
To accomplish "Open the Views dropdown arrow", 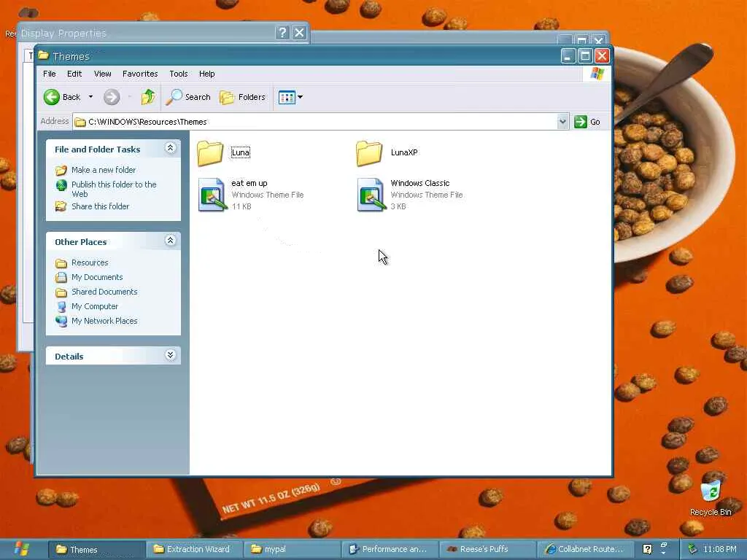I will (300, 97).
